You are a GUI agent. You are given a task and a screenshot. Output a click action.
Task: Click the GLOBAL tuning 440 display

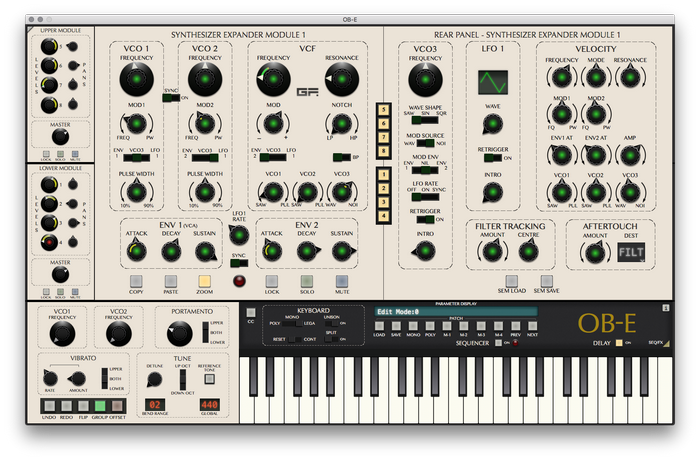click(x=209, y=405)
